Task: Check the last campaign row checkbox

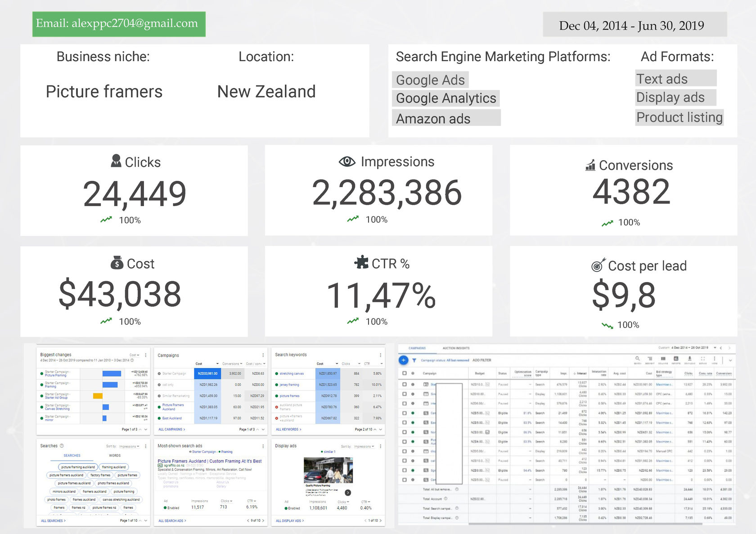Action: pyautogui.click(x=404, y=480)
